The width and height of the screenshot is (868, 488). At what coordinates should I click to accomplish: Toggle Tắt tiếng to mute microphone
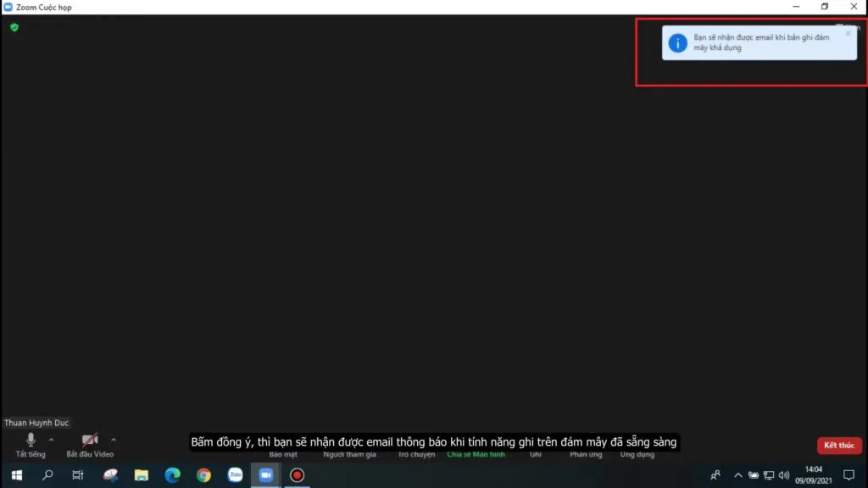[x=31, y=441]
